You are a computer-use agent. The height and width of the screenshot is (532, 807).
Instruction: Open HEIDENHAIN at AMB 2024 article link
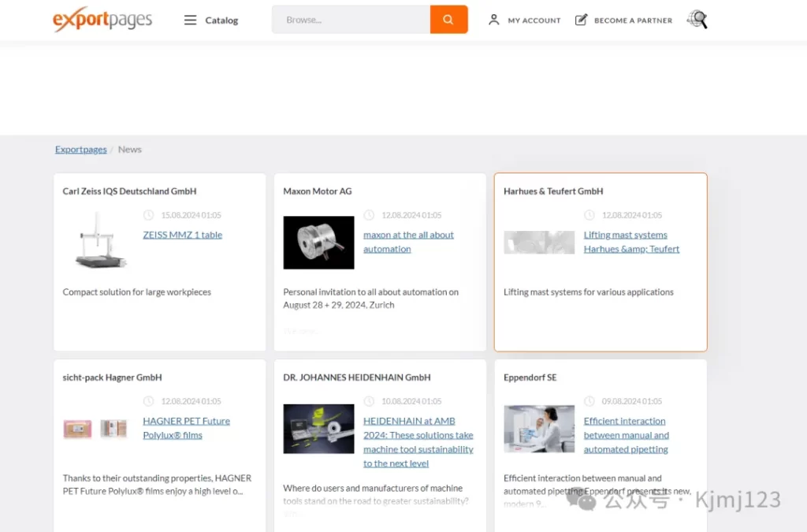(x=418, y=442)
